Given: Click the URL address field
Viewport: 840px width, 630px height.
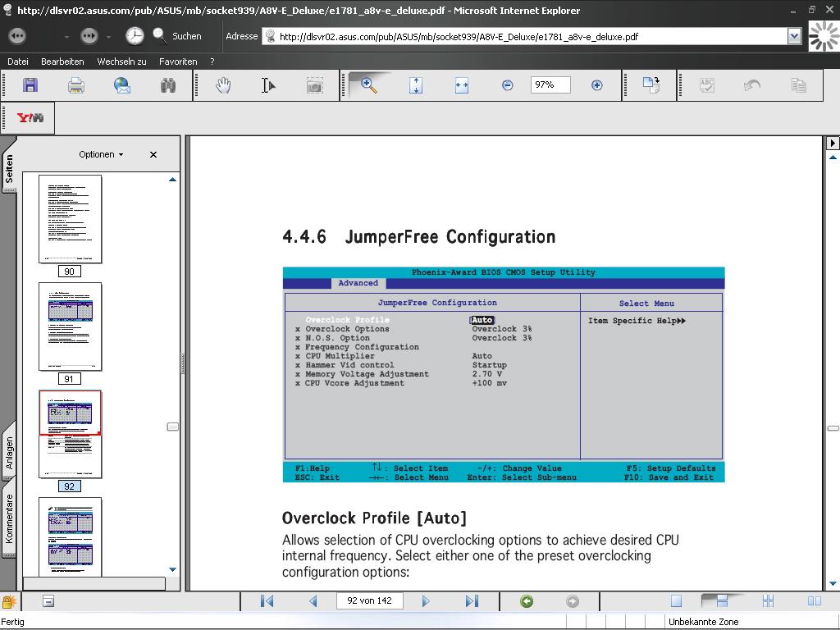Looking at the screenshot, I should click(525, 36).
